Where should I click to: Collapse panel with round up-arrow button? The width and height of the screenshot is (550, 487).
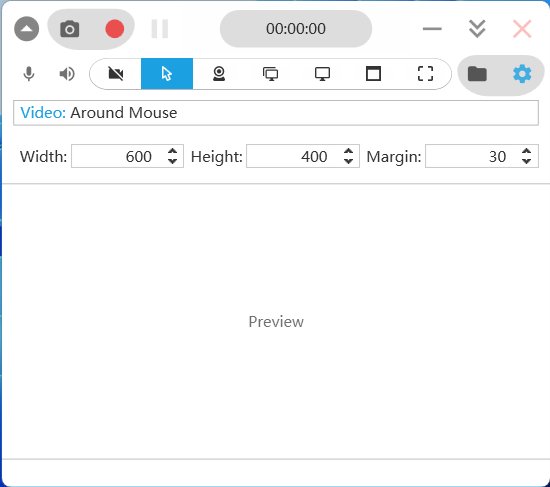(27, 29)
